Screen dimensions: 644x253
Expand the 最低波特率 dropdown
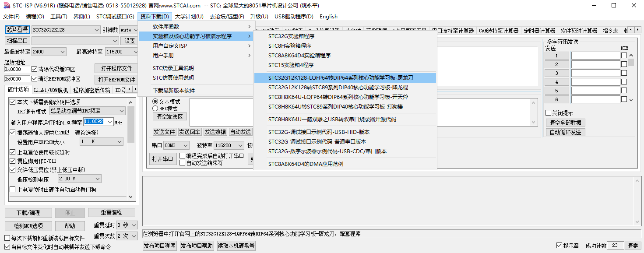(x=49, y=52)
